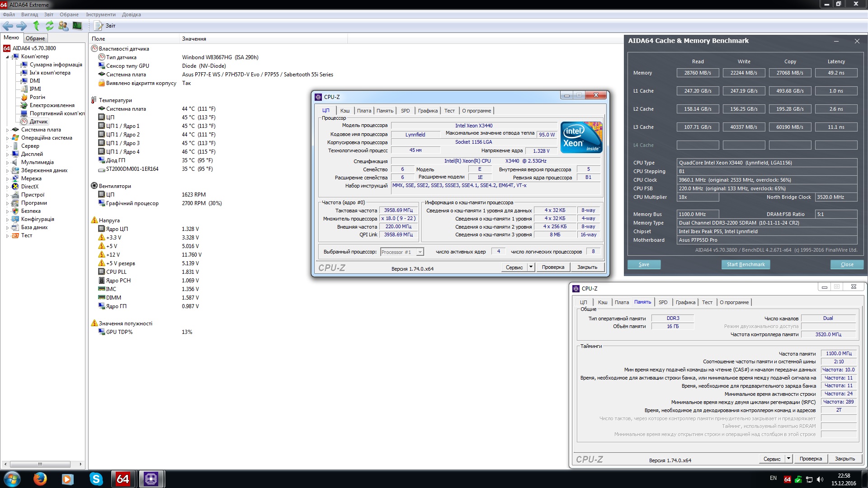Viewport: 868px width, 488px height.
Task: Expand the Системна плата tree node
Action: (7, 130)
